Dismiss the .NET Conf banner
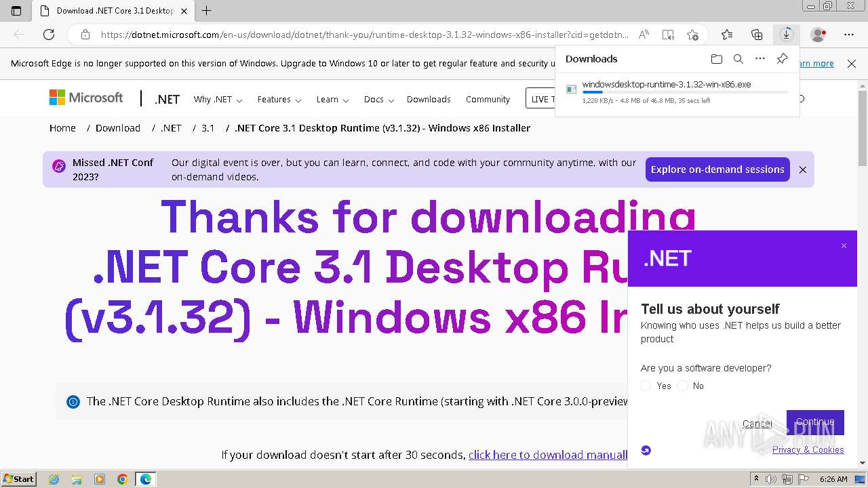Screen dimensions: 868x488 (803, 169)
